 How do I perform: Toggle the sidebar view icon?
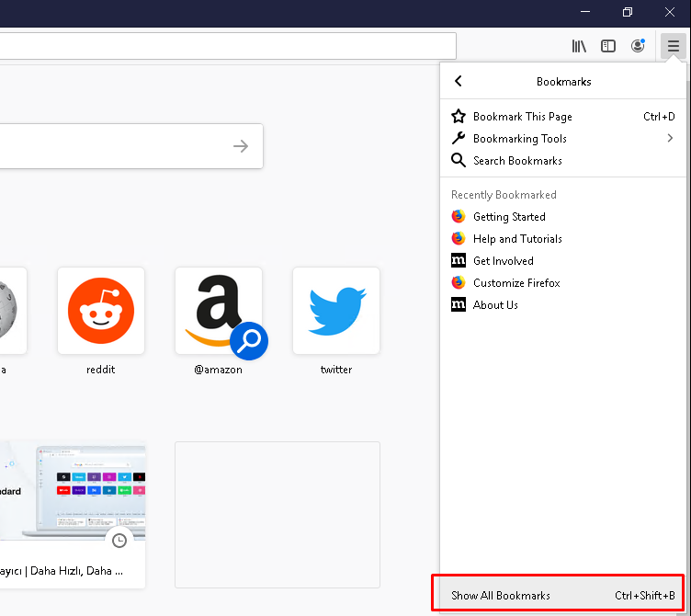(x=608, y=46)
